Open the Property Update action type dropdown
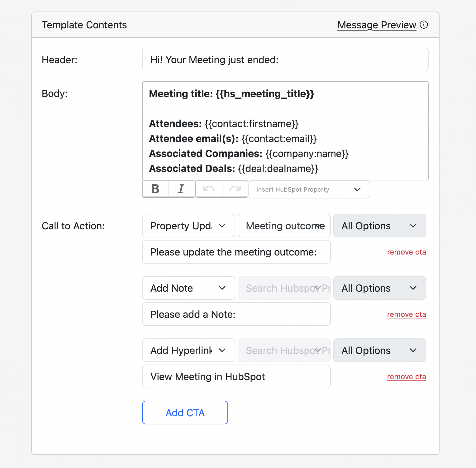Image resolution: width=476 pixels, height=468 pixels. [188, 226]
